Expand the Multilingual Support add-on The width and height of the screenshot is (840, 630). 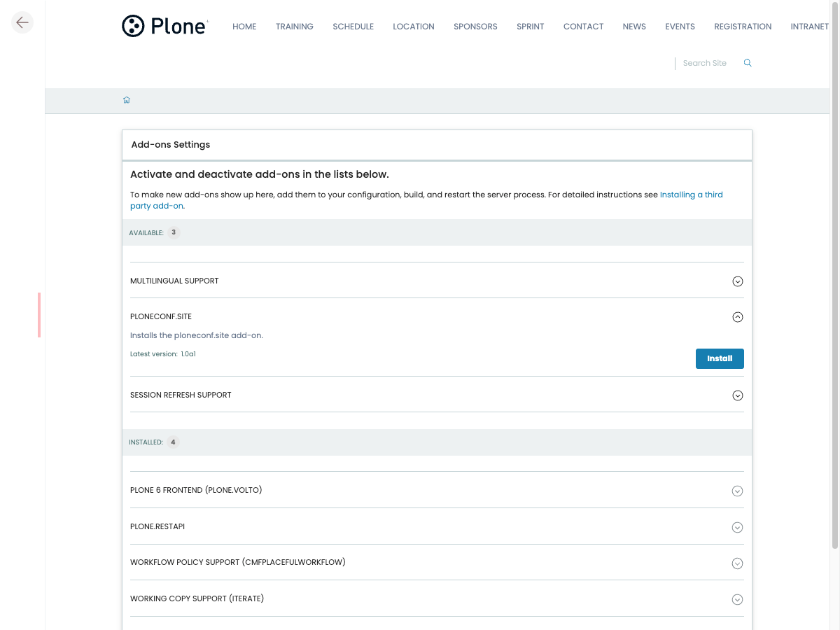pos(737,281)
